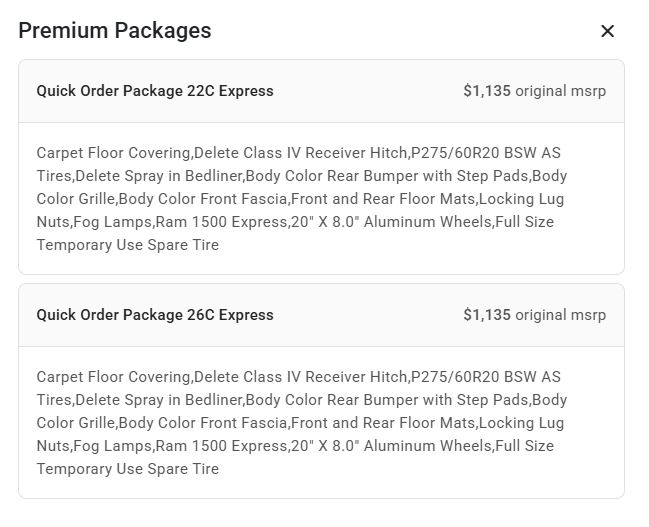Viewport: 649px width, 527px height.
Task: Click the Premium Packages heading
Action: 115,30
